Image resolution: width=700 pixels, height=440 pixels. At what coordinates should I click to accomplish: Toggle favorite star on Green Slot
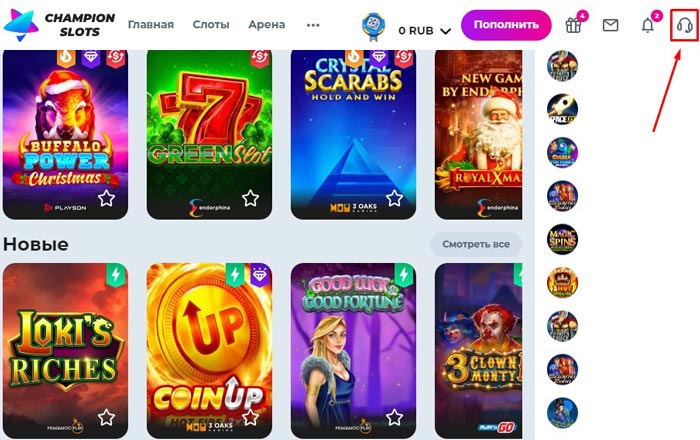coord(250,198)
